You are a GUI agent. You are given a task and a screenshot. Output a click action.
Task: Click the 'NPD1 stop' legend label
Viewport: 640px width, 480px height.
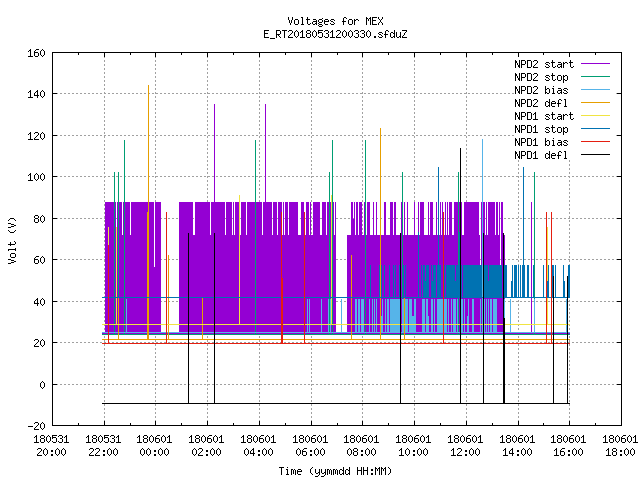point(541,129)
